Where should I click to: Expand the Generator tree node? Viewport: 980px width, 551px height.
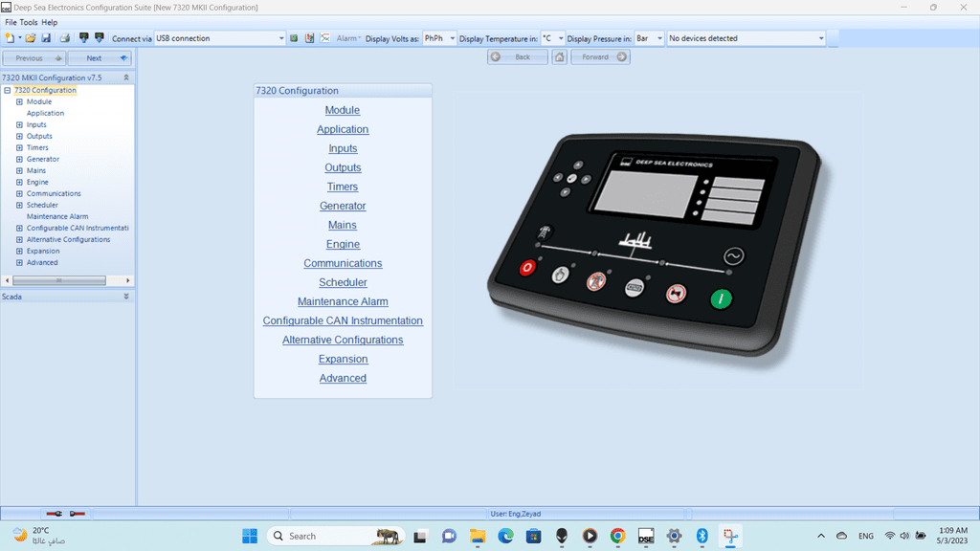[x=19, y=160]
